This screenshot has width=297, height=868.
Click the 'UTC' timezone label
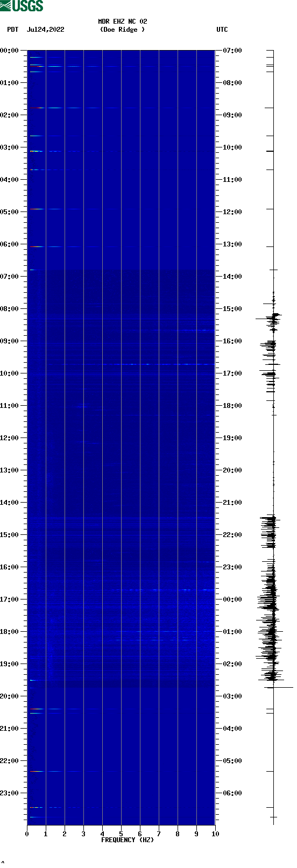(222, 30)
